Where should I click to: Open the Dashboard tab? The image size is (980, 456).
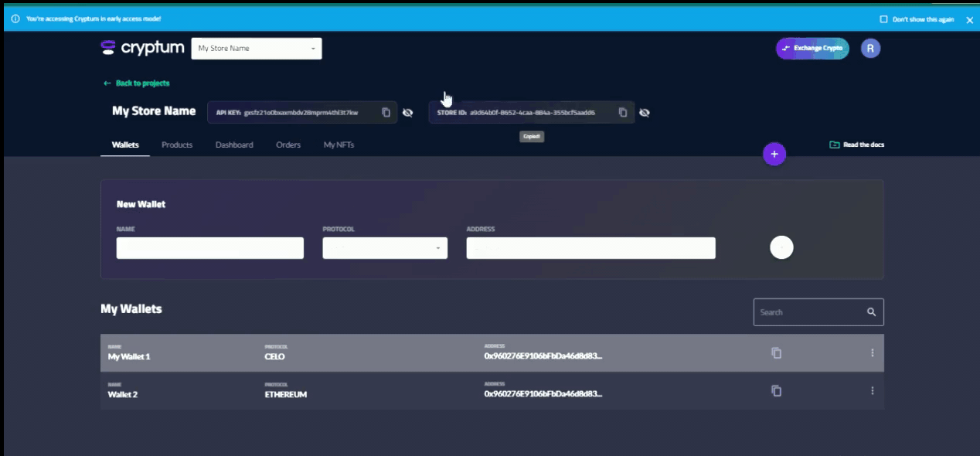point(234,145)
